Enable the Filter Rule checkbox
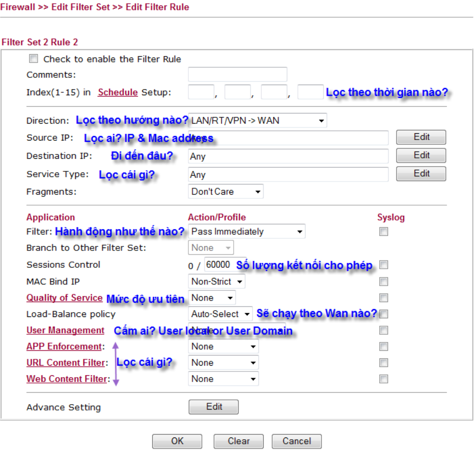 pos(33,58)
